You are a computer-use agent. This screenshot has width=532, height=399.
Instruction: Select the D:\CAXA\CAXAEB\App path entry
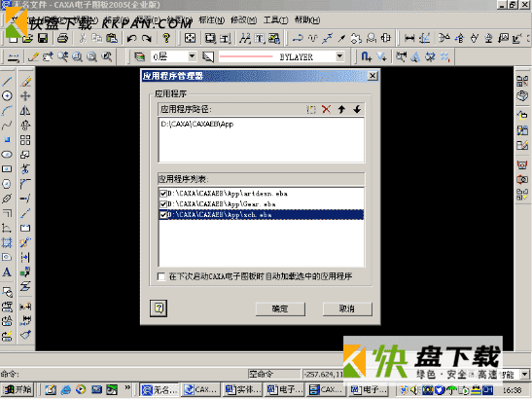(196, 124)
